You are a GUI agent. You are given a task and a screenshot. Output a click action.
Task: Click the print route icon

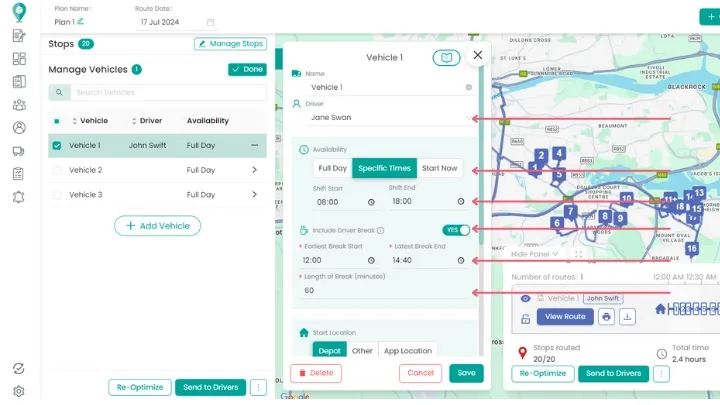606,317
